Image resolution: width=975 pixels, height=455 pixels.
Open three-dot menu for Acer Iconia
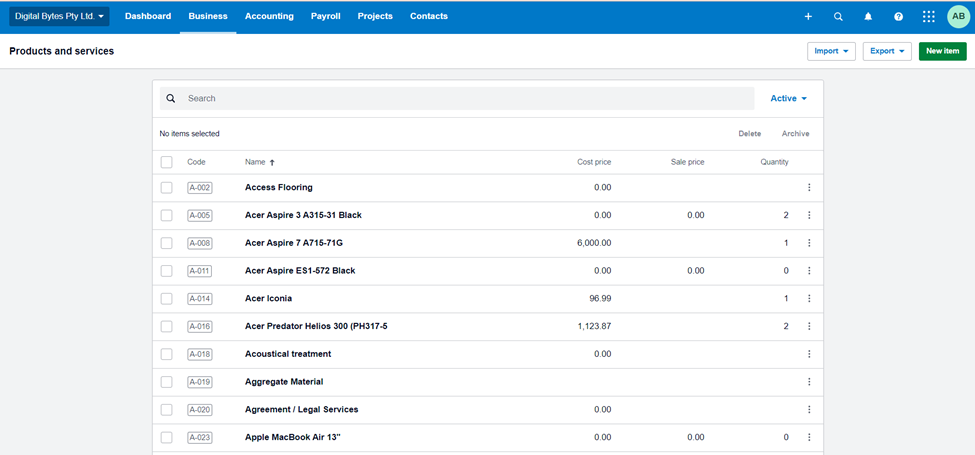click(809, 299)
